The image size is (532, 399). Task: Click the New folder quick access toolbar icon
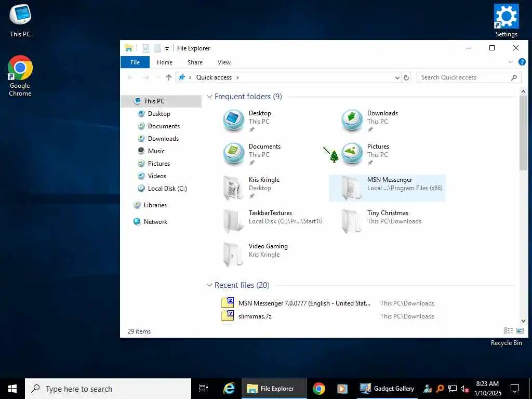(157, 48)
